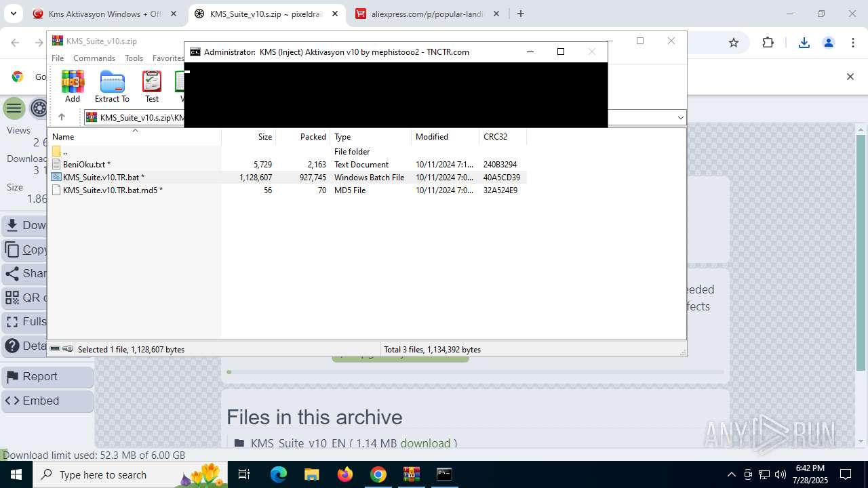The width and height of the screenshot is (868, 488).
Task: Open the WinRAR File menu
Action: [x=58, y=58]
